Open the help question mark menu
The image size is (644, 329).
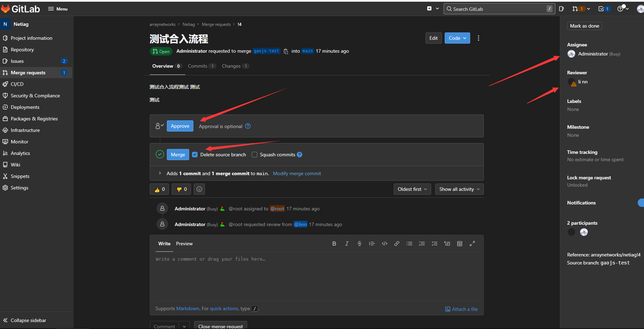(x=623, y=9)
